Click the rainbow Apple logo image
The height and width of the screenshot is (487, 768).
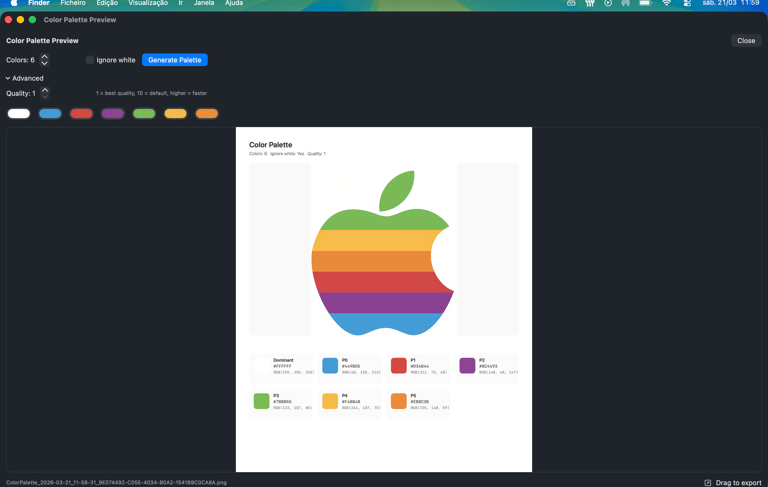point(383,253)
